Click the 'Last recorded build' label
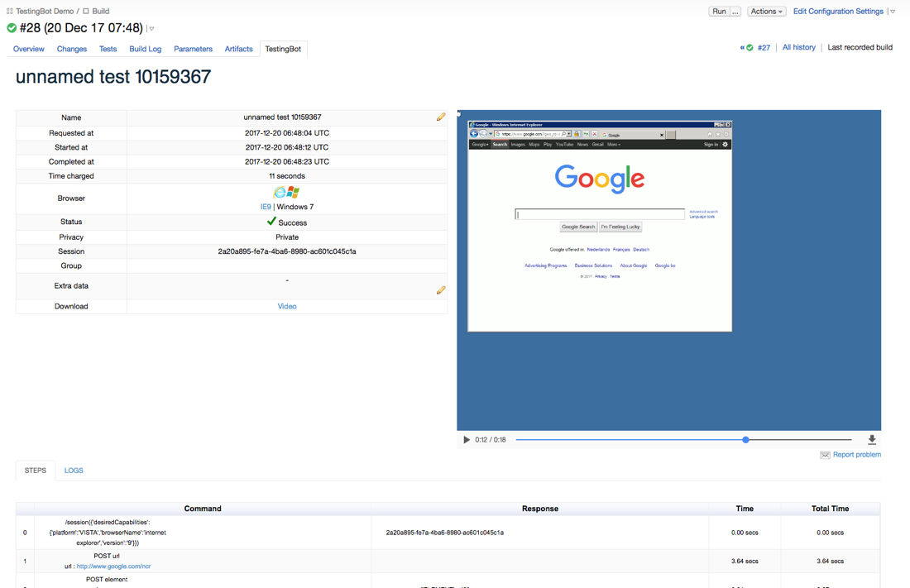 (860, 47)
